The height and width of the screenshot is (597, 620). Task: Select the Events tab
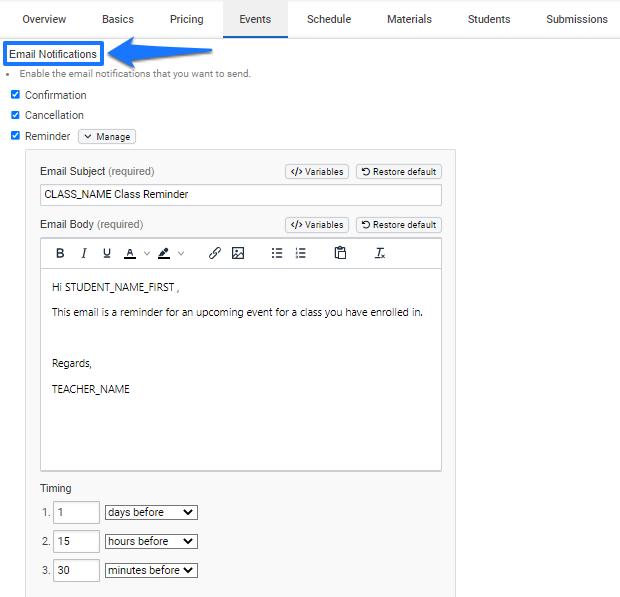pos(255,19)
